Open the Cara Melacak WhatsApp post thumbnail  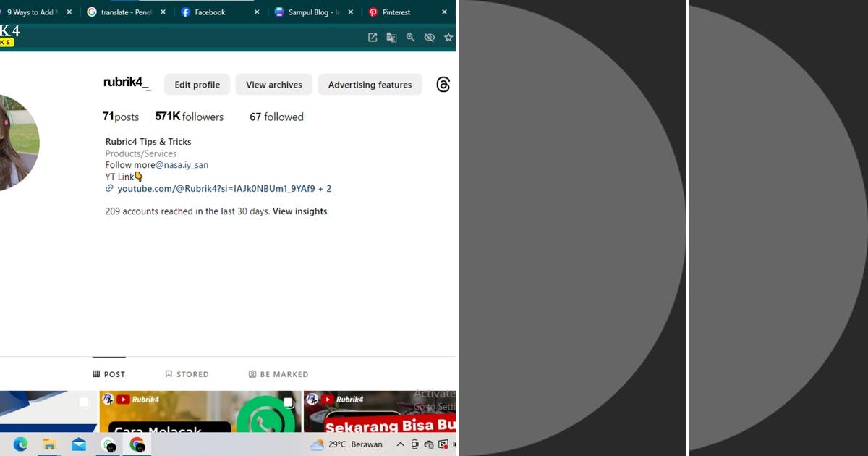point(200,412)
